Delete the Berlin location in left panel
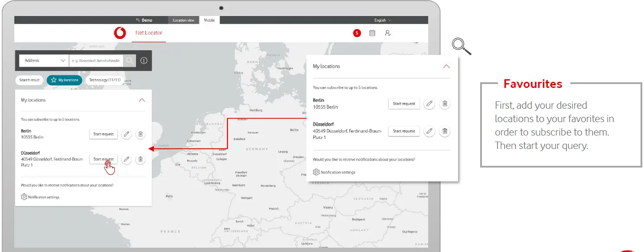 click(x=140, y=134)
